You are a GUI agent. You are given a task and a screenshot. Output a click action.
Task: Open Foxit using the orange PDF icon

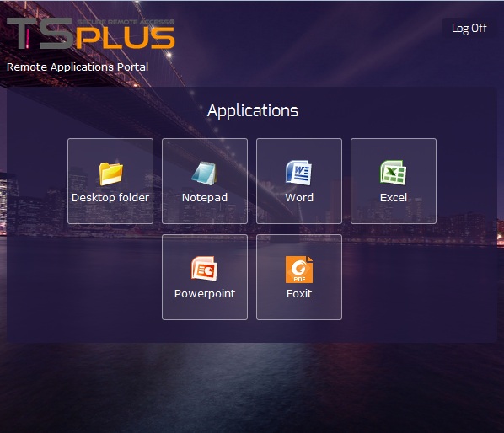[299, 270]
